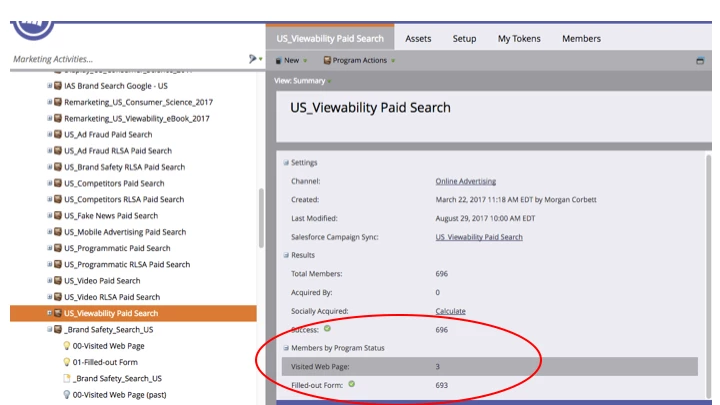Click the Filled-out Form count 693
Image resolution: width=720 pixels, height=405 pixels.
pyautogui.click(x=441, y=385)
